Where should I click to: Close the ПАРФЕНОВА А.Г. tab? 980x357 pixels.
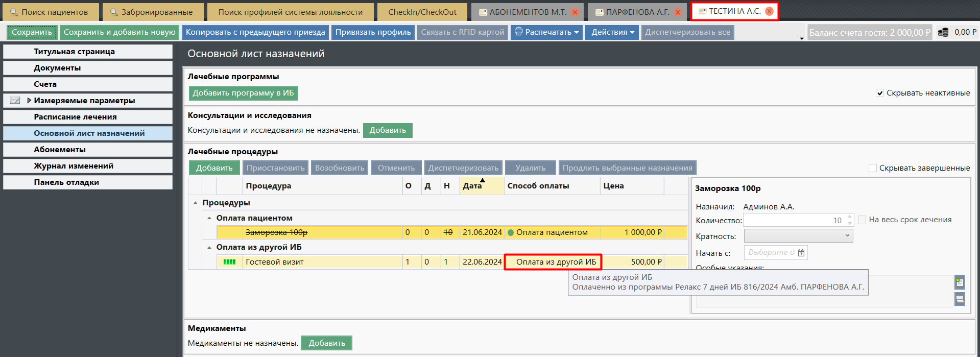pyautogui.click(x=678, y=12)
